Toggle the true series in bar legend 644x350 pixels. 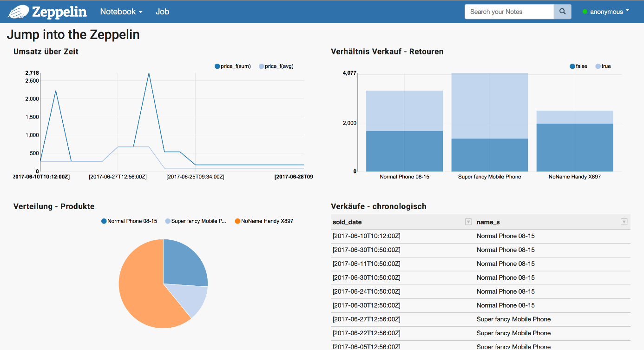tap(603, 66)
